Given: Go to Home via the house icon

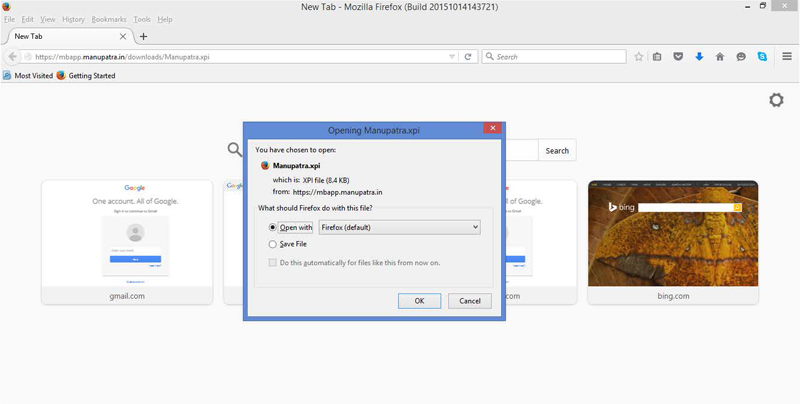Looking at the screenshot, I should pyautogui.click(x=720, y=57).
